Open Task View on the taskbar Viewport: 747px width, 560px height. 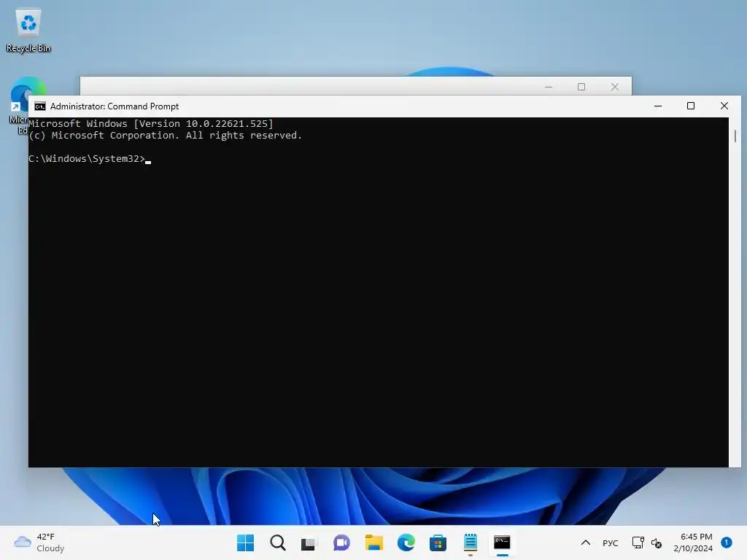309,542
